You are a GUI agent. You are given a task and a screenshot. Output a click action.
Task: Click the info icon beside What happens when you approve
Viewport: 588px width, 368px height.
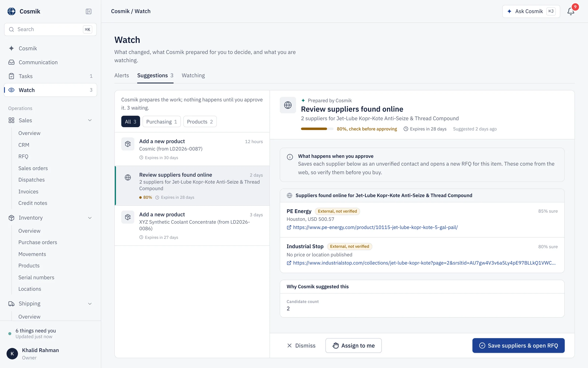tap(290, 157)
